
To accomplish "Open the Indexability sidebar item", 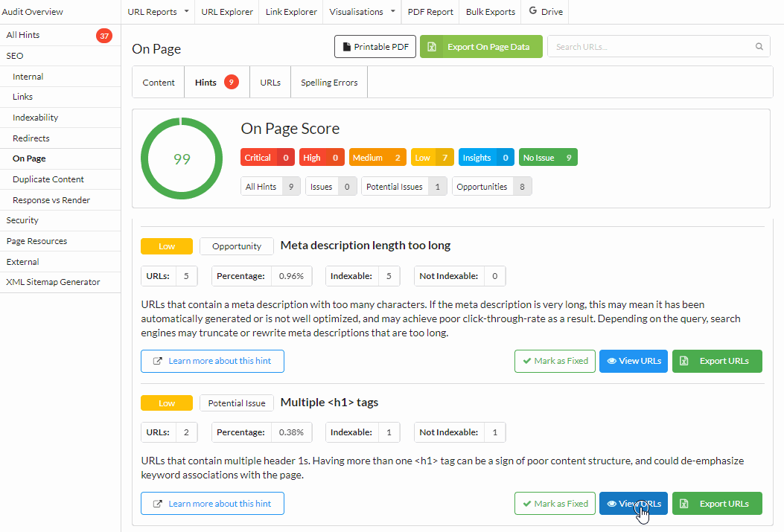I will 60,118.
